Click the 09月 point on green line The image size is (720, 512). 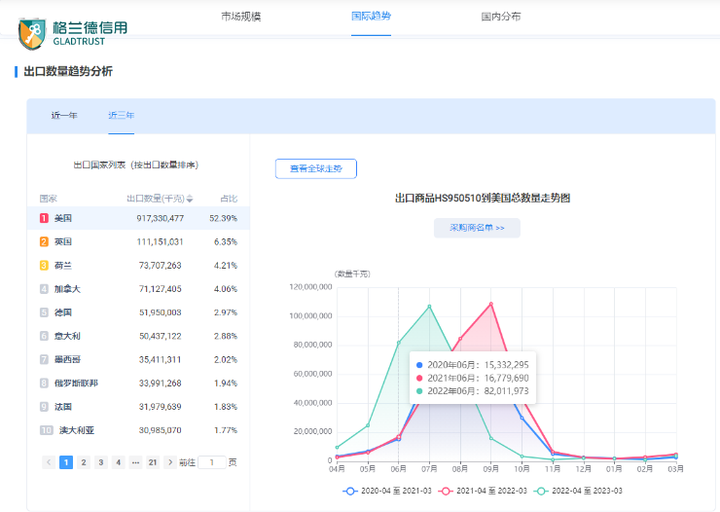(491, 438)
